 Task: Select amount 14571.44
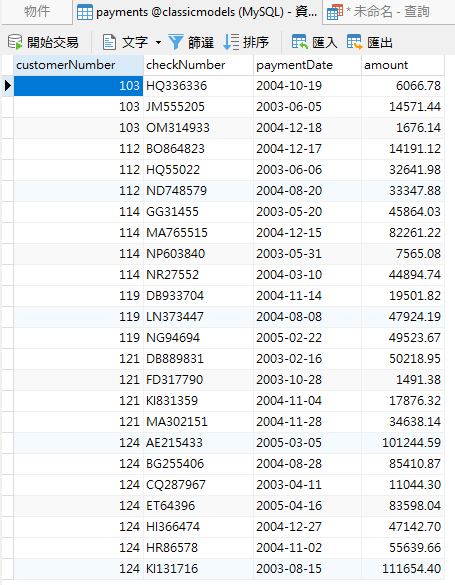403,107
